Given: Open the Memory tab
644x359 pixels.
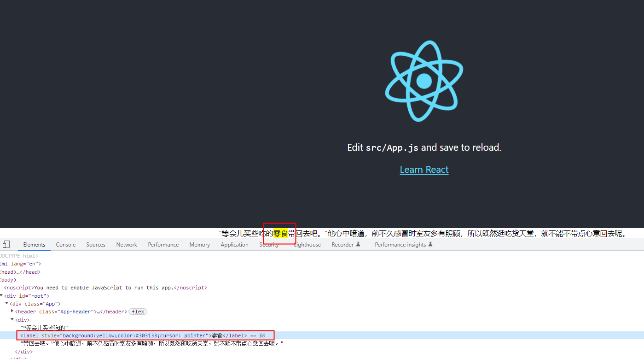Looking at the screenshot, I should point(200,245).
